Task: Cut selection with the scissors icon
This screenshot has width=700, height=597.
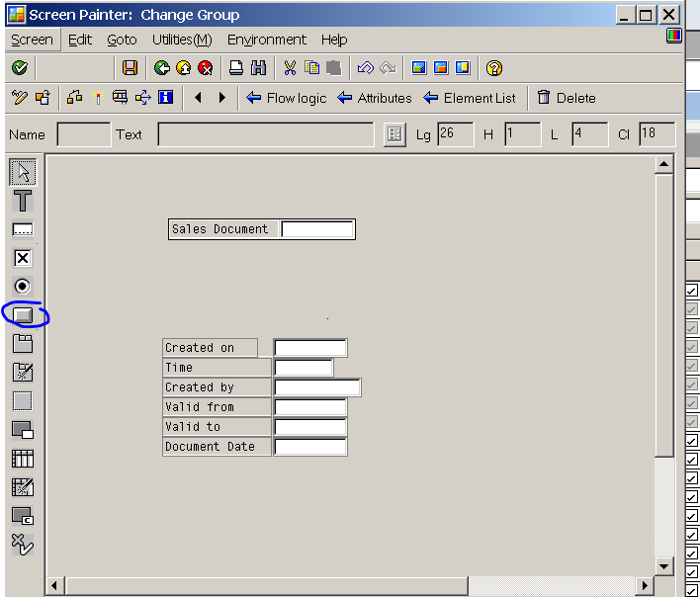Action: click(290, 68)
